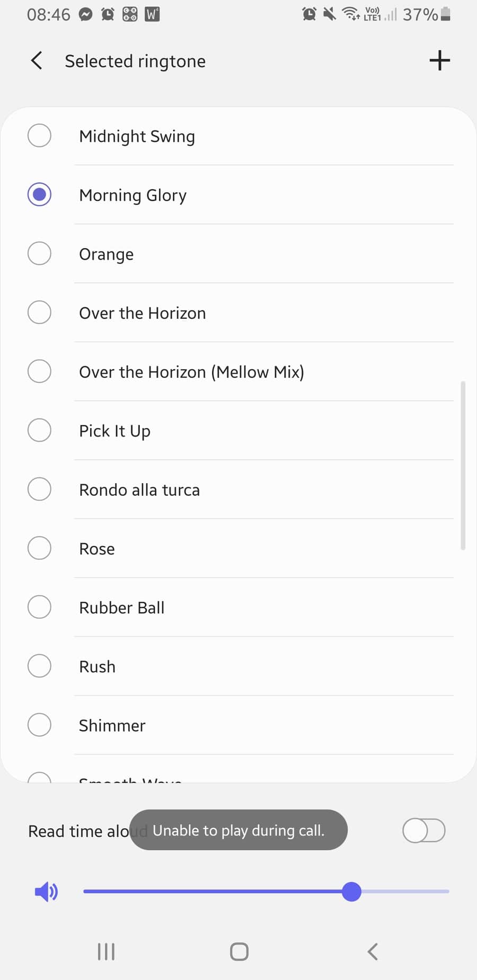
Task: Add a custom ringtone with plus icon
Action: (439, 60)
